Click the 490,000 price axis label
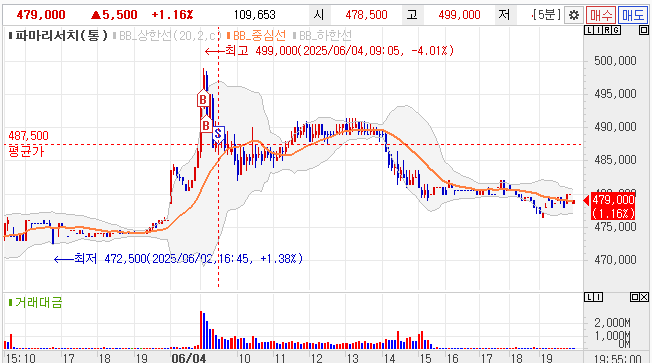652x363 pixels. [615, 127]
